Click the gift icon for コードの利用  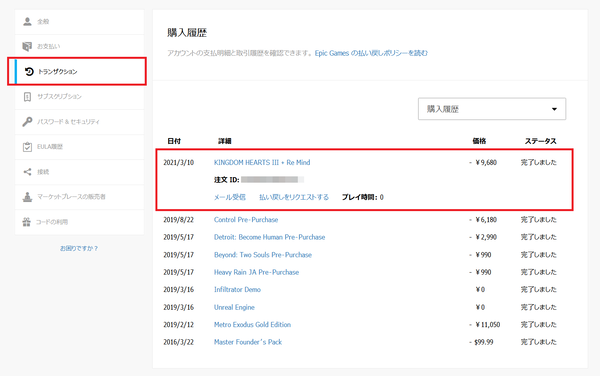tap(26, 222)
